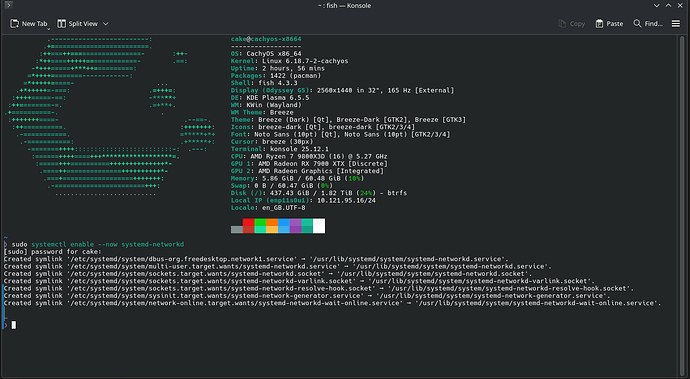Click the 'Font: Noto Sans (10pt)' line
The width and height of the screenshot is (690, 379).
tap(340, 134)
